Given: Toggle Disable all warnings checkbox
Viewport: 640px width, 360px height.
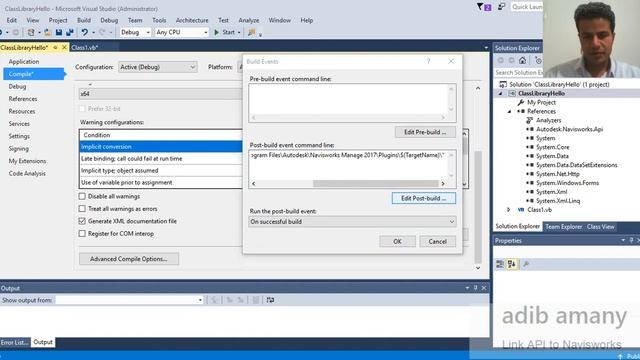Looking at the screenshot, I should (82, 196).
